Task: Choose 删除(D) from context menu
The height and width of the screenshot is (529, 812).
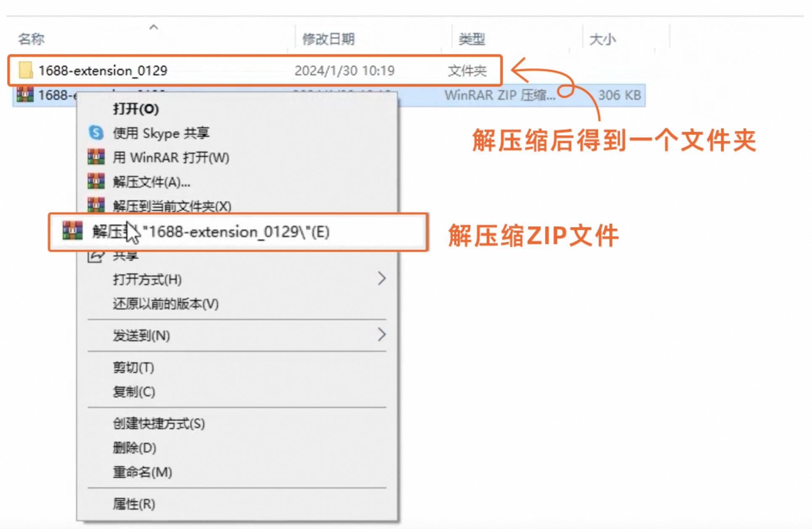Action: 238,447
